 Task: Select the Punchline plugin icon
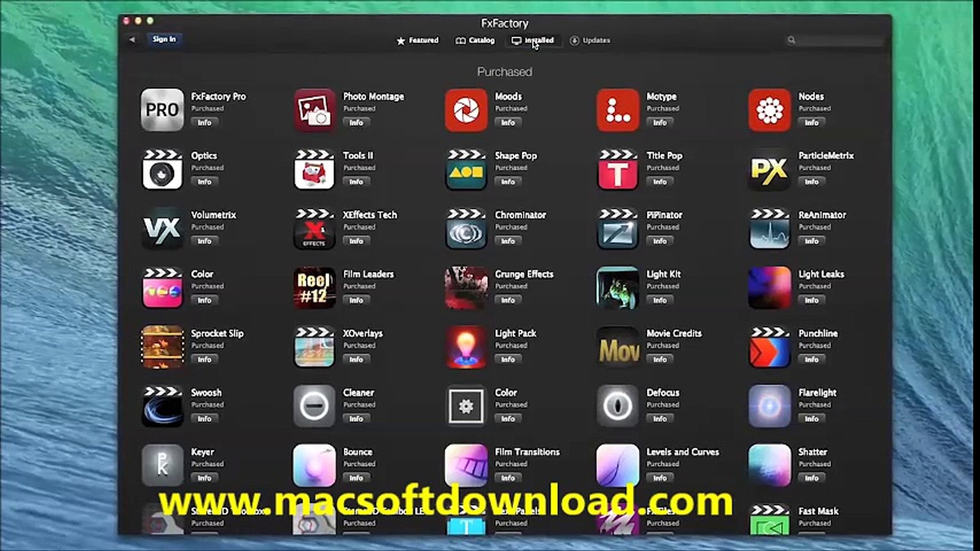769,347
